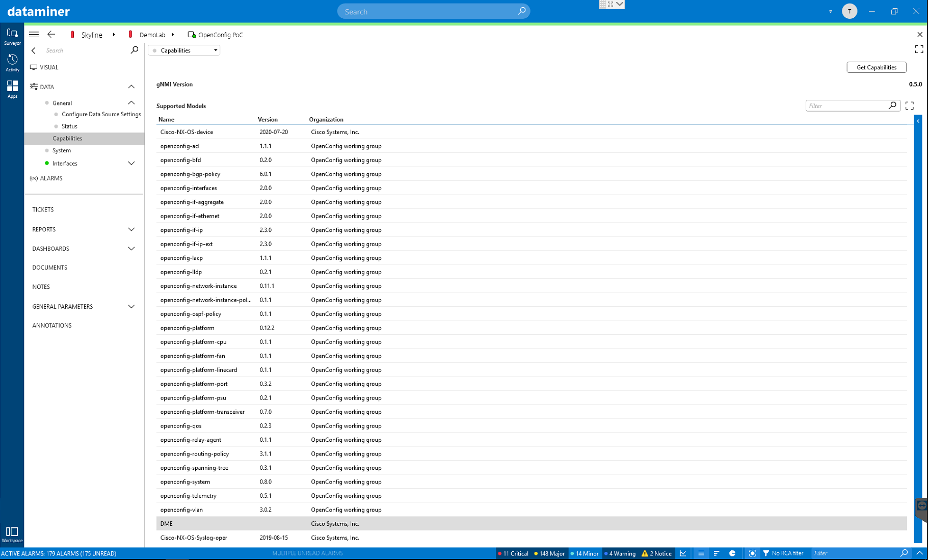Collapse the General tree node
The width and height of the screenshot is (928, 560).
131,103
